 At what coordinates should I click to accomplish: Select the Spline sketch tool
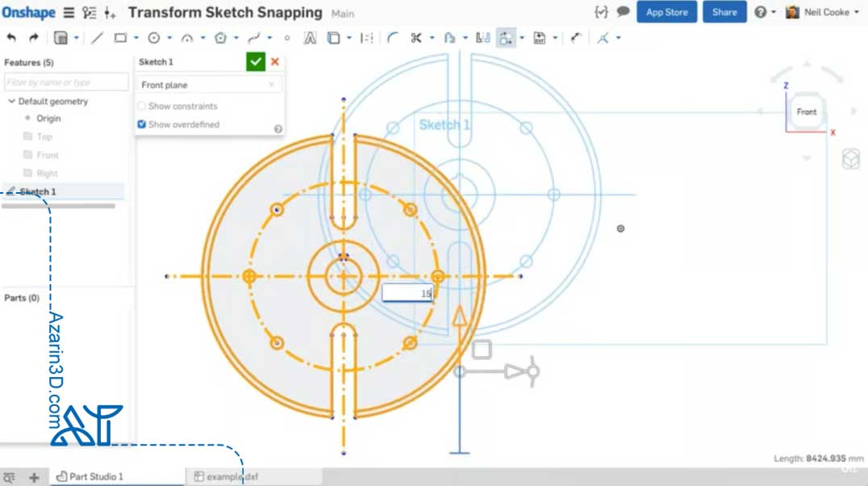pyautogui.click(x=253, y=38)
